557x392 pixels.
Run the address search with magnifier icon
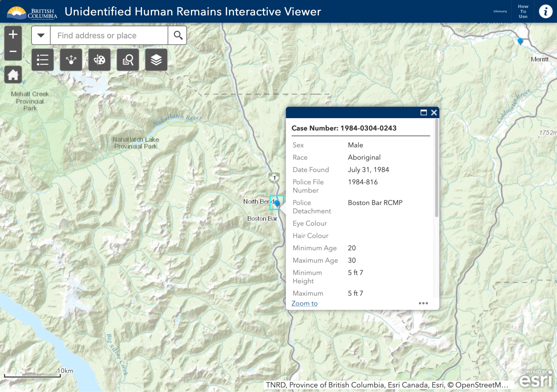click(177, 35)
